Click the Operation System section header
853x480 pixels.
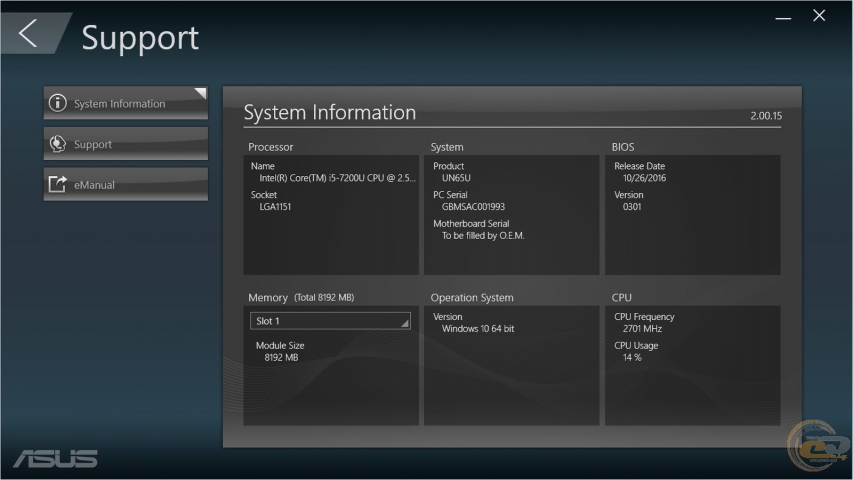(472, 298)
